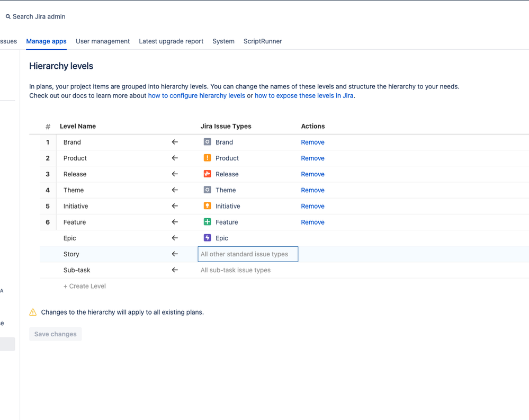Click the Release issue type text
Screen dimensions: 529x420
[x=227, y=174]
